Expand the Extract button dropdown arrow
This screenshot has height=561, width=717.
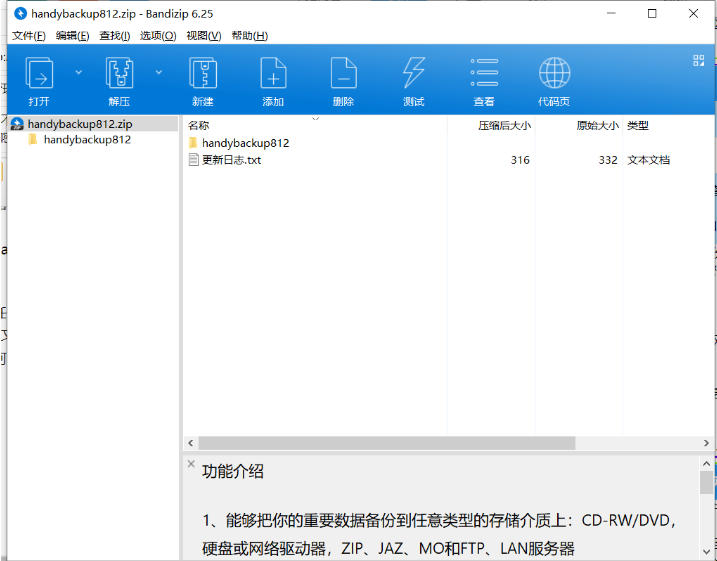(x=159, y=72)
